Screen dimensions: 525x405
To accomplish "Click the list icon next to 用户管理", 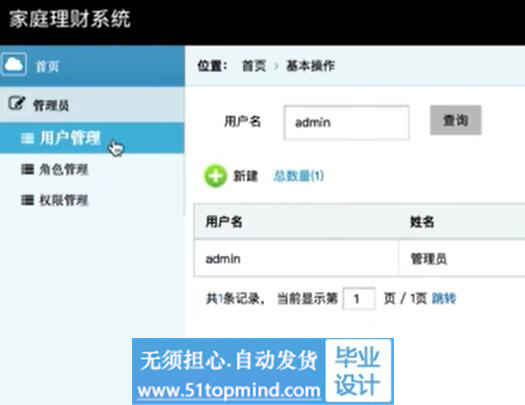I will 27,138.
